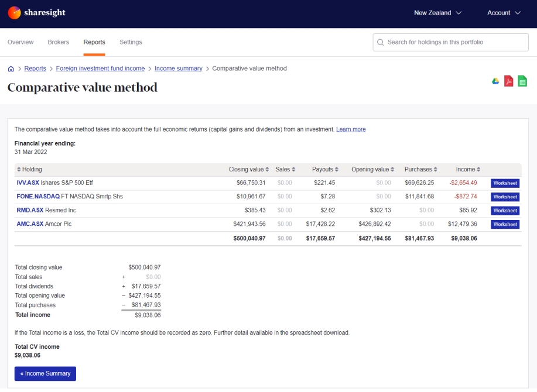Open Worksheet for RMD.ASX row
Viewport: 537px width, 392px height.
505,211
